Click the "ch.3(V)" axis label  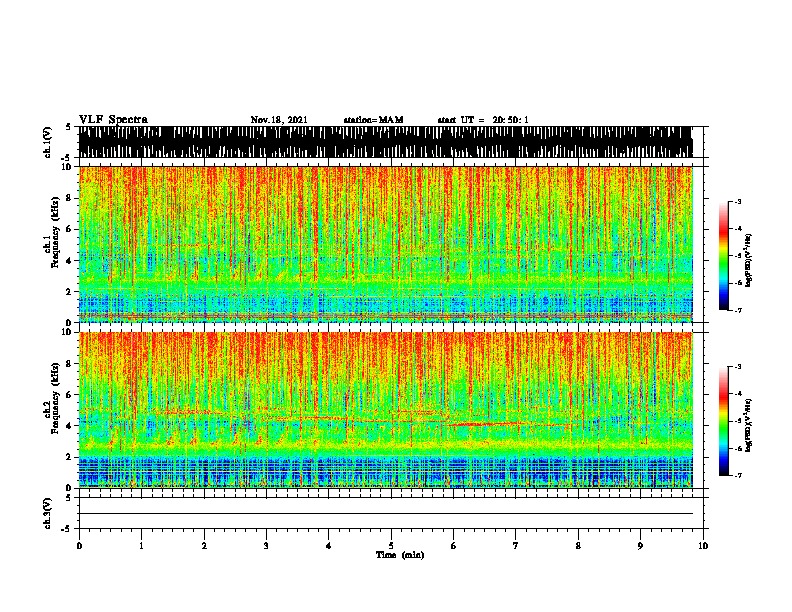coord(48,513)
